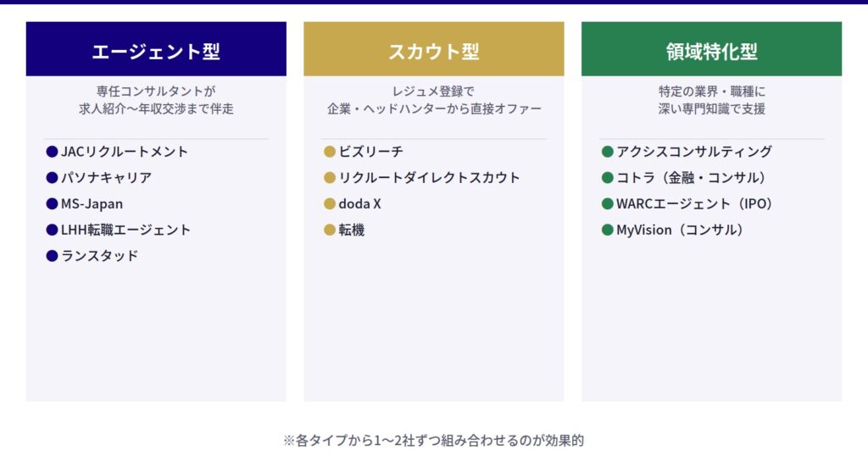Click the MS-Japan list item
868x456 pixels.
tap(92, 204)
